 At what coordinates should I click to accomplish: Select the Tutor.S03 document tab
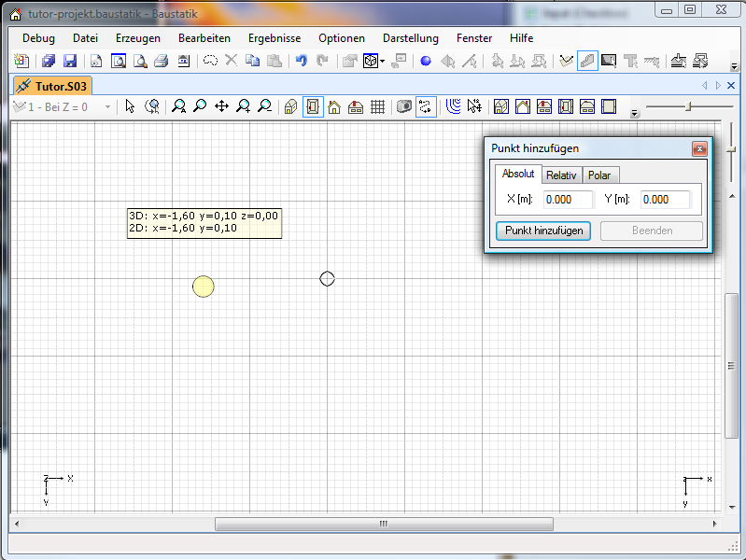52,86
